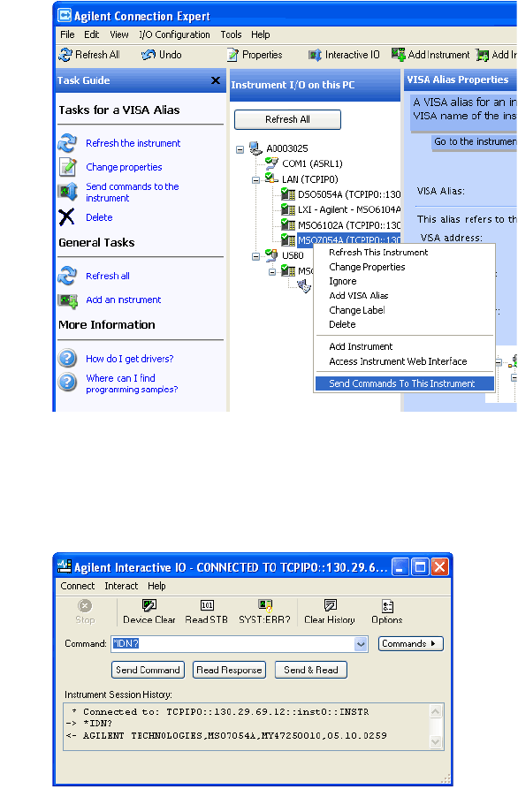Open the Interact menu
The height and width of the screenshot is (812, 518).
coord(121,586)
